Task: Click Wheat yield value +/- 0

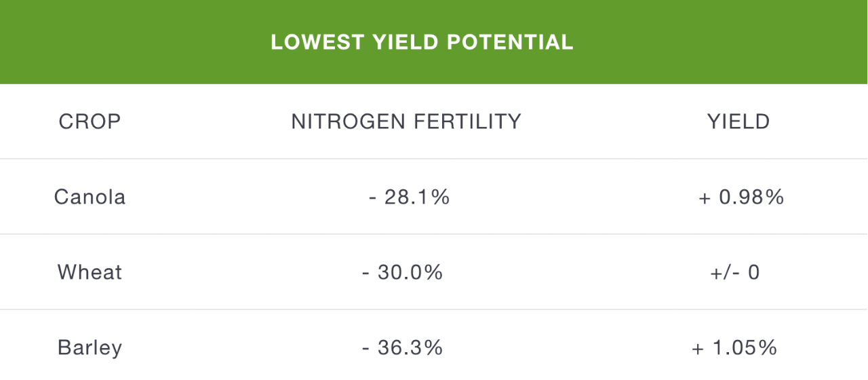Action: point(734,272)
